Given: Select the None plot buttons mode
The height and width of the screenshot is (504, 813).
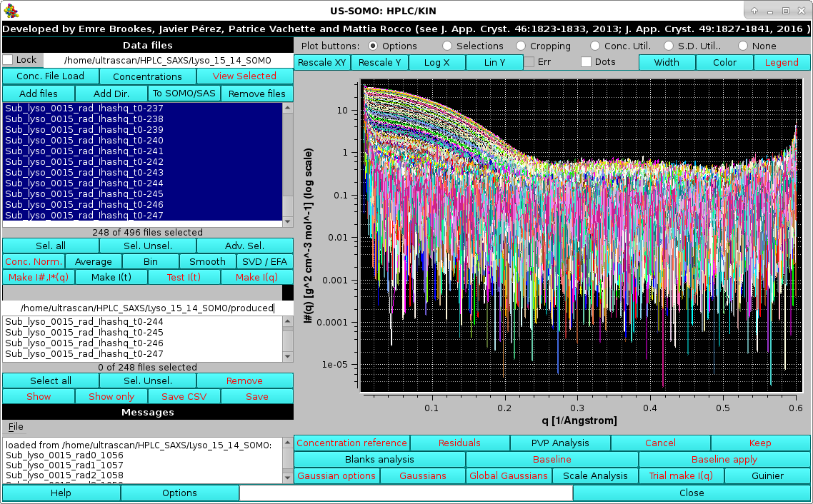Looking at the screenshot, I should (x=742, y=46).
